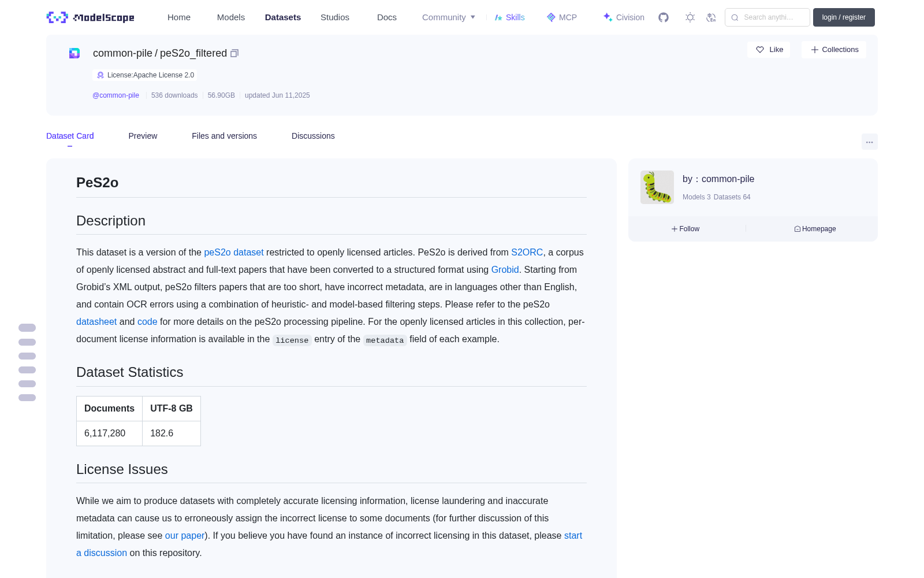Switch to the Dataset Card tab
This screenshot has width=924, height=578.
pyautogui.click(x=70, y=136)
